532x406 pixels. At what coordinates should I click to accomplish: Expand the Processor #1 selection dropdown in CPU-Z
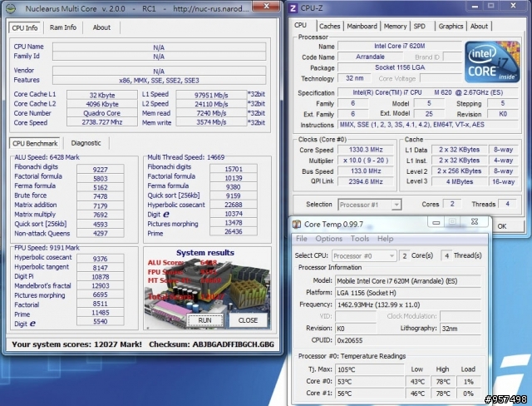click(x=396, y=205)
